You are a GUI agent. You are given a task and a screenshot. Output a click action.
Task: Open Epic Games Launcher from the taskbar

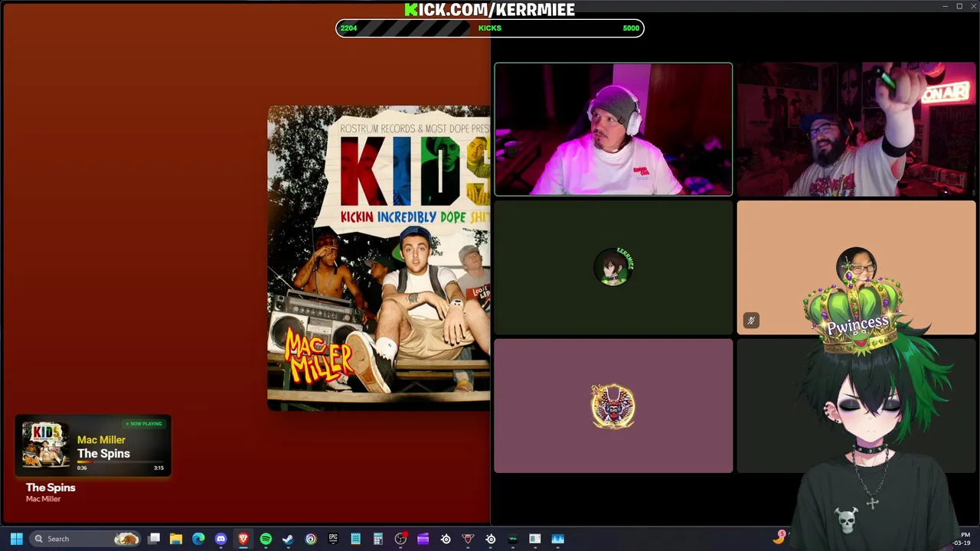(x=333, y=539)
